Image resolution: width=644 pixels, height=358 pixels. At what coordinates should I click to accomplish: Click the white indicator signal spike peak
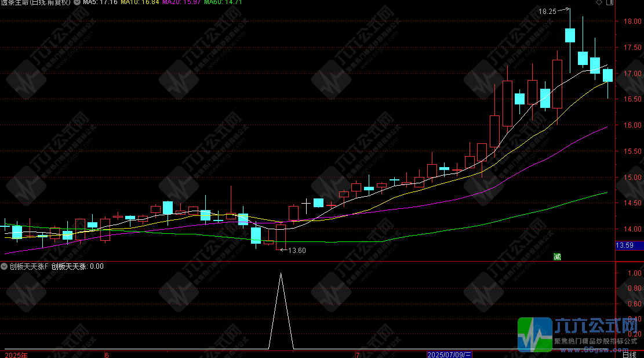(281, 274)
